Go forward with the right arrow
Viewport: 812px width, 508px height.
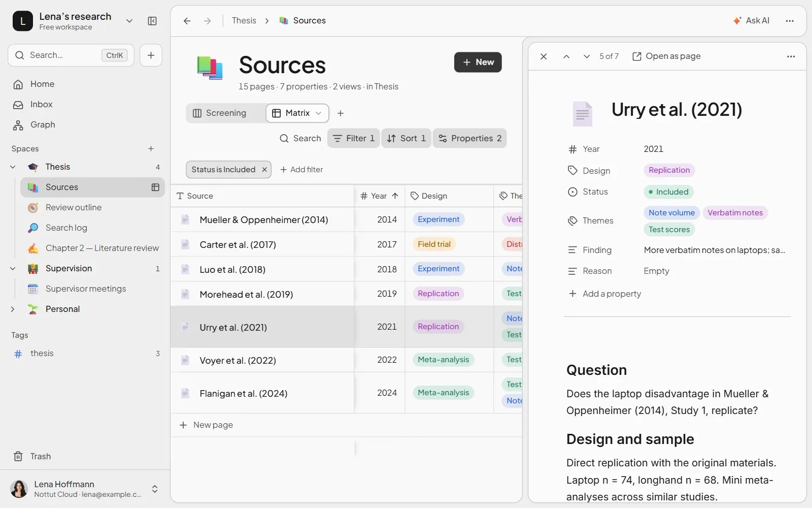(208, 21)
